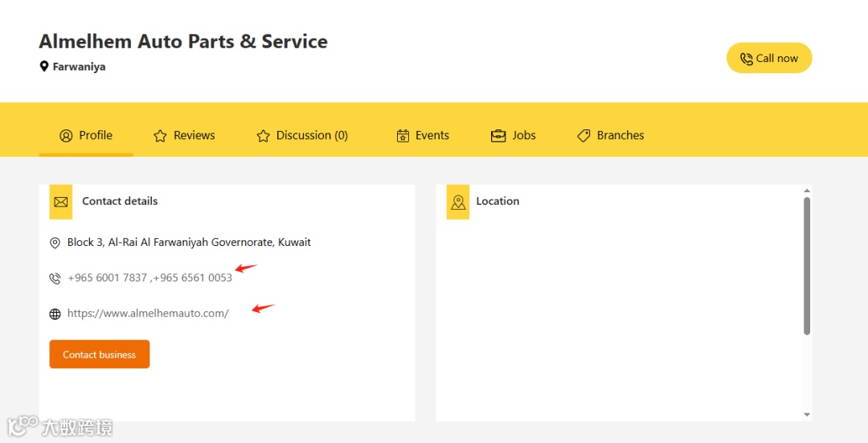868x443 pixels.
Task: Select the Jobs tab
Action: [x=513, y=136]
